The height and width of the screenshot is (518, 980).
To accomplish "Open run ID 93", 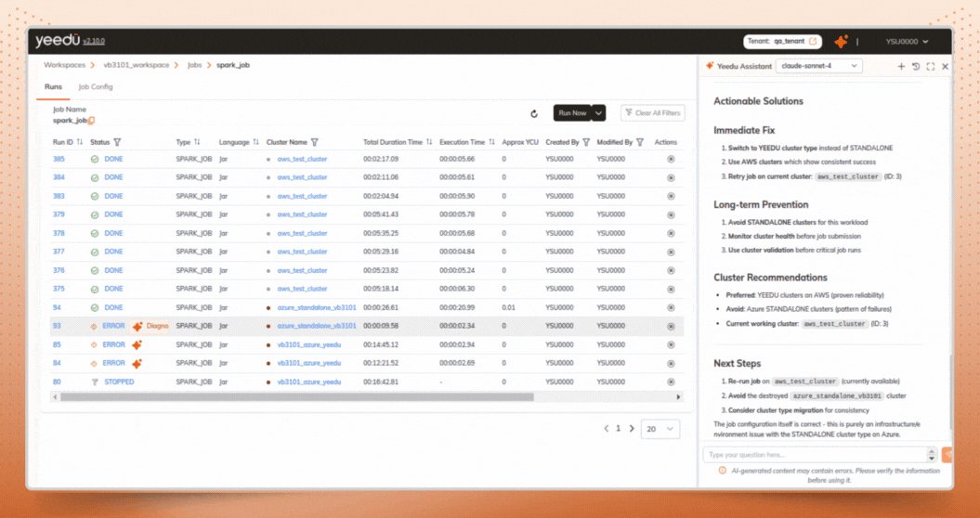I will click(57, 326).
